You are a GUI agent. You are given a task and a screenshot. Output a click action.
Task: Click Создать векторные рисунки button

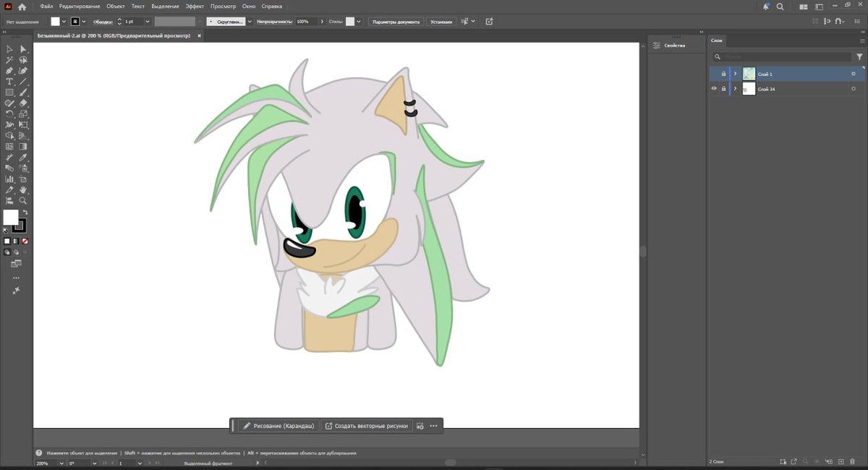(x=367, y=426)
